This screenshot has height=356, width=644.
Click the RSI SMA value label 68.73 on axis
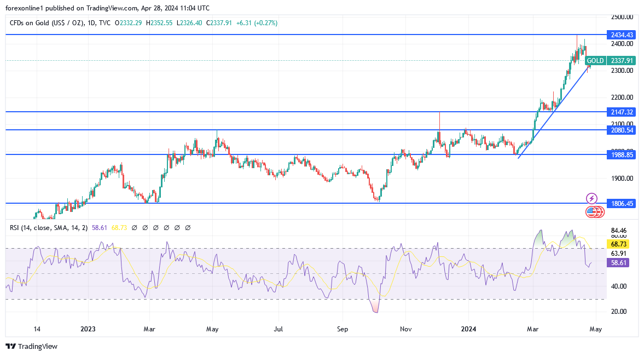click(x=618, y=244)
